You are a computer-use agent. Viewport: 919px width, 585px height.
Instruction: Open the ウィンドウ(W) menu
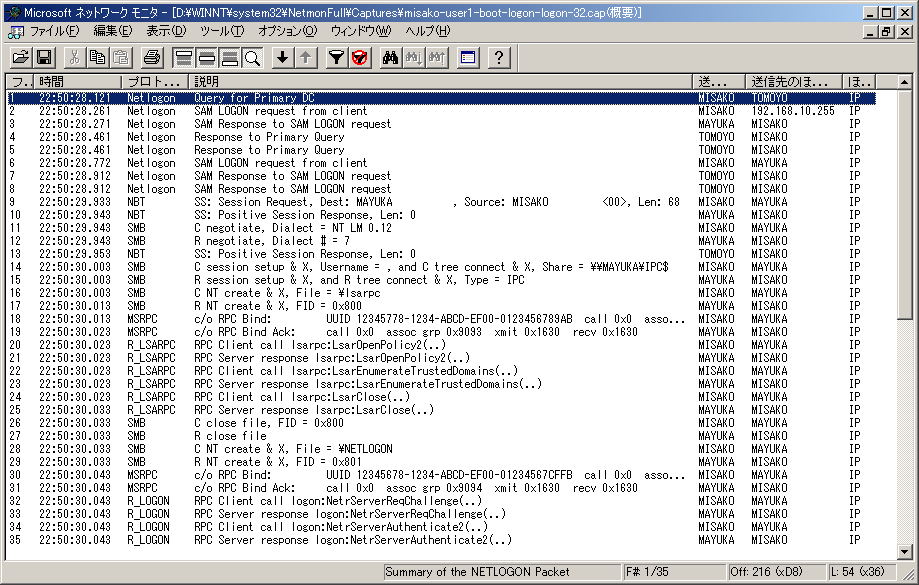tap(360, 31)
